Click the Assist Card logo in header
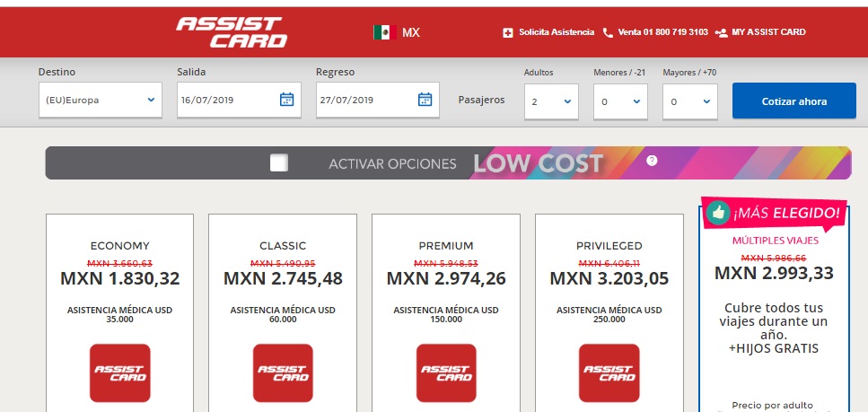The height and width of the screenshot is (412, 868). (232, 32)
